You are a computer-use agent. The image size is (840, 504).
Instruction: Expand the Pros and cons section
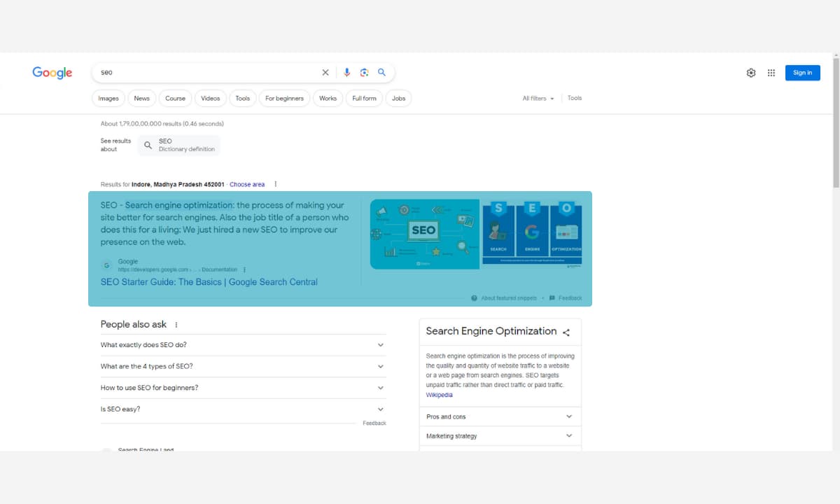500,416
